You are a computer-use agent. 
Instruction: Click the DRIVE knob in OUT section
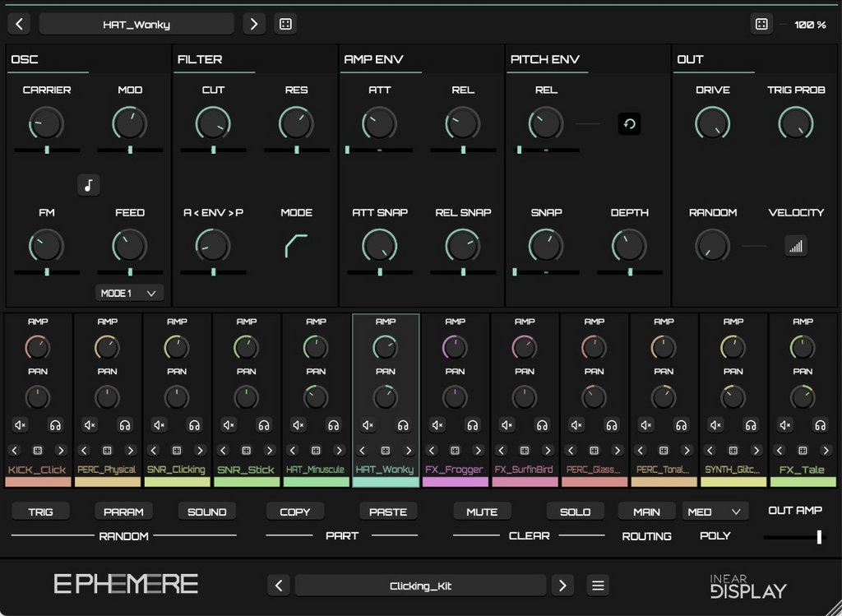(x=713, y=123)
